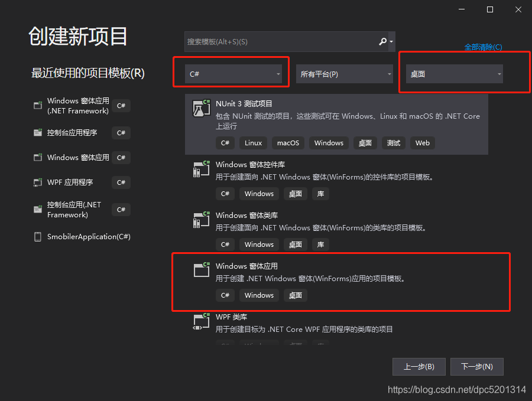The height and width of the screenshot is (401, 532).
Task: Choose recent template 控制台应用程序
Action: 72,133
